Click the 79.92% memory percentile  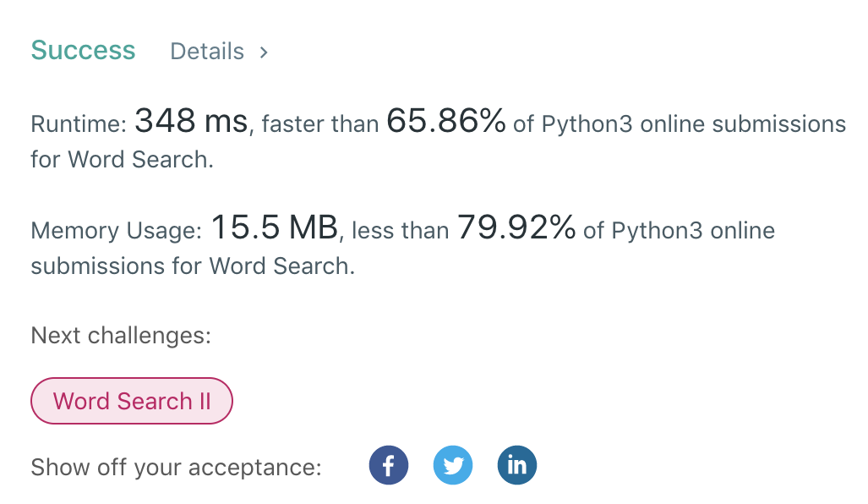coord(516,228)
